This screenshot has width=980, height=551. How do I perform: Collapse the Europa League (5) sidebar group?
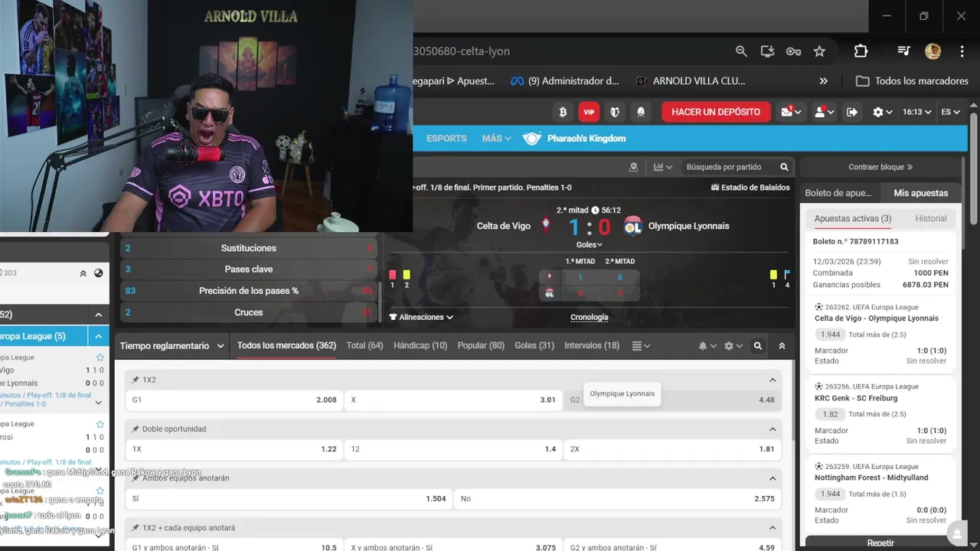(x=99, y=336)
